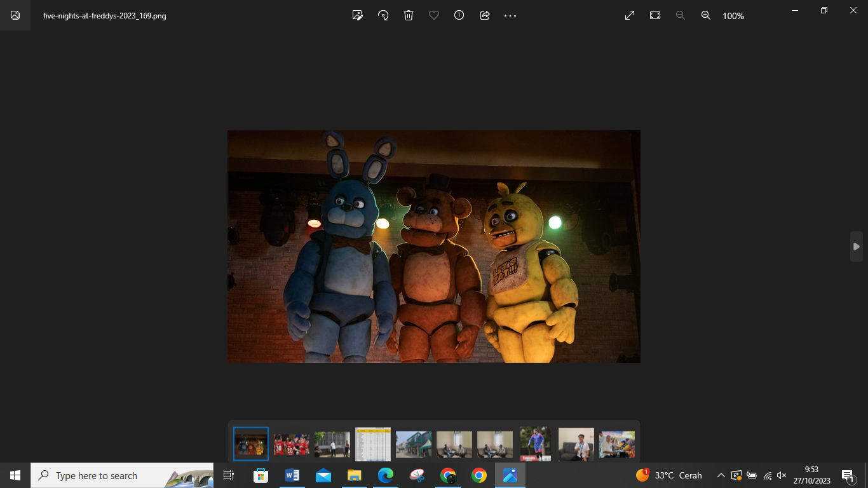
Task: Enter full screen view
Action: (x=630, y=15)
